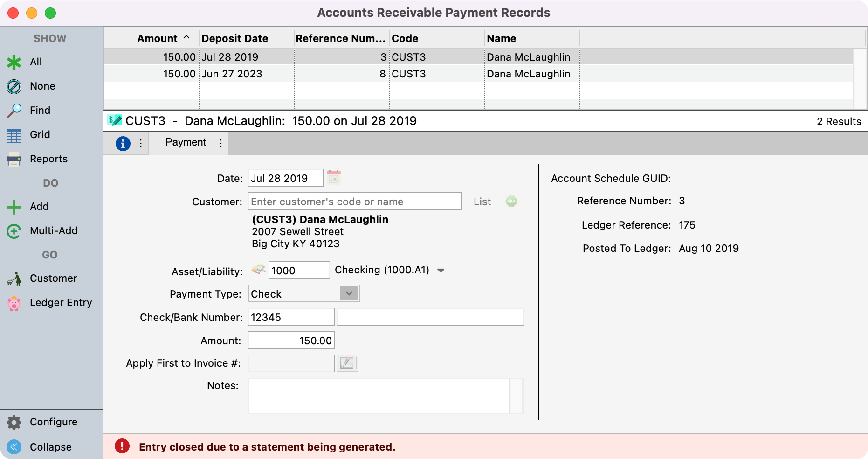The image size is (868, 459).
Task: Click inside the Notes text area
Action: point(379,396)
